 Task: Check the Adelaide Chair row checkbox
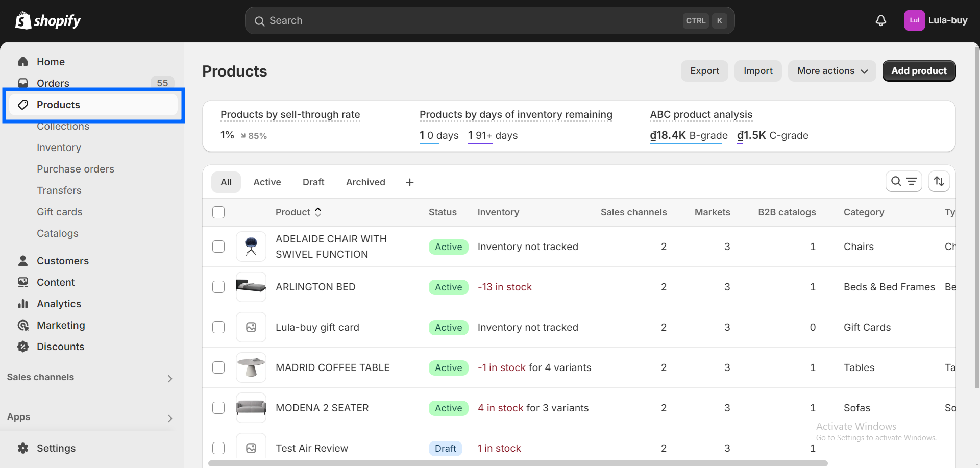[218, 247]
